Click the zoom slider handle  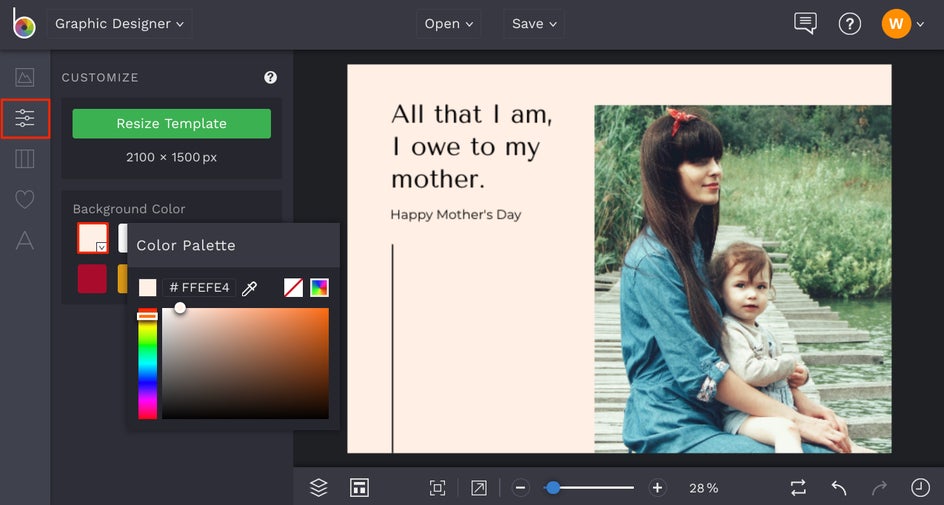552,488
